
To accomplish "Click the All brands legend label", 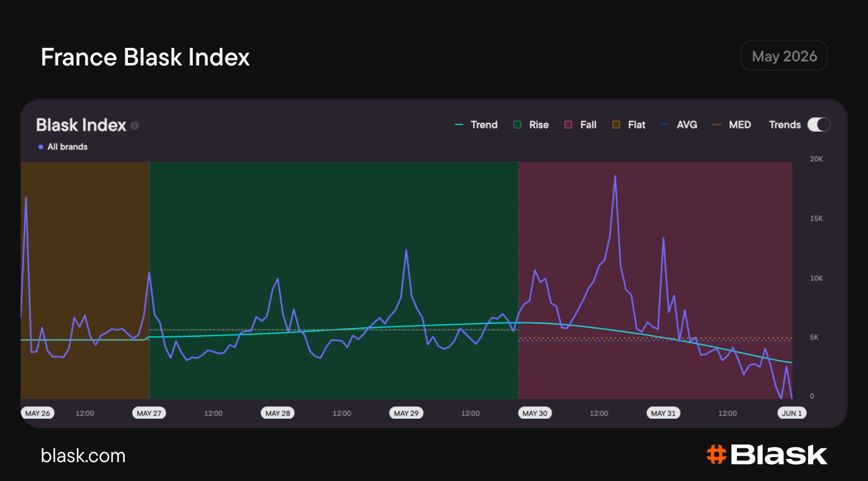I will tap(67, 147).
